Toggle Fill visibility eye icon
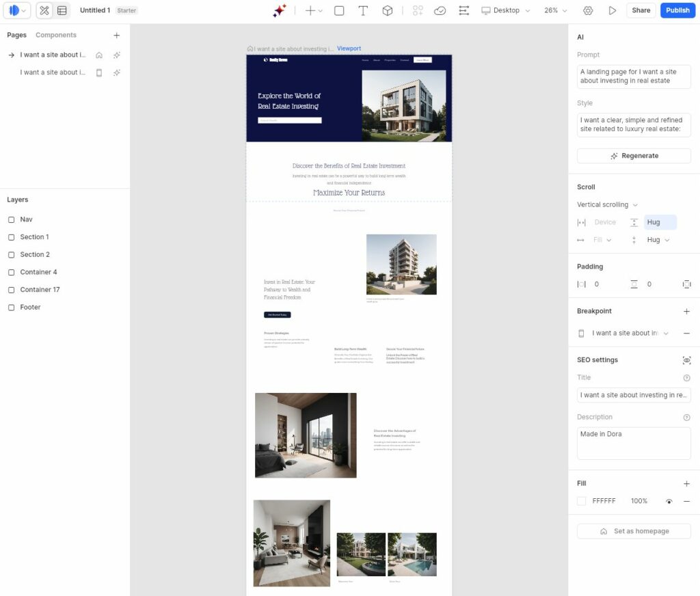Image resolution: width=700 pixels, height=596 pixels. click(669, 501)
